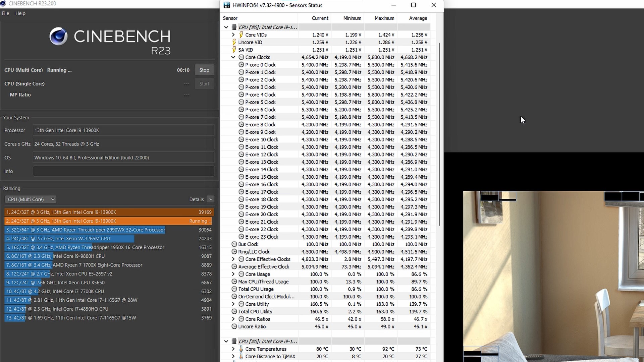This screenshot has height=362, width=644.
Task: Click the icon beside Uncore Ratio
Action: pyautogui.click(x=234, y=326)
